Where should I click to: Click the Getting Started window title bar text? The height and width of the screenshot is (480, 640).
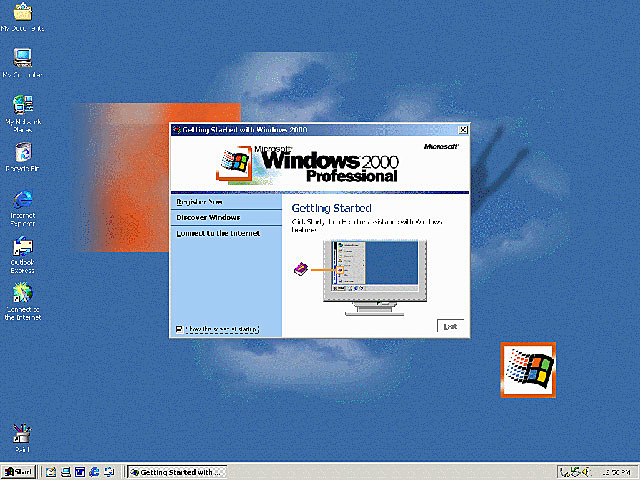point(245,130)
